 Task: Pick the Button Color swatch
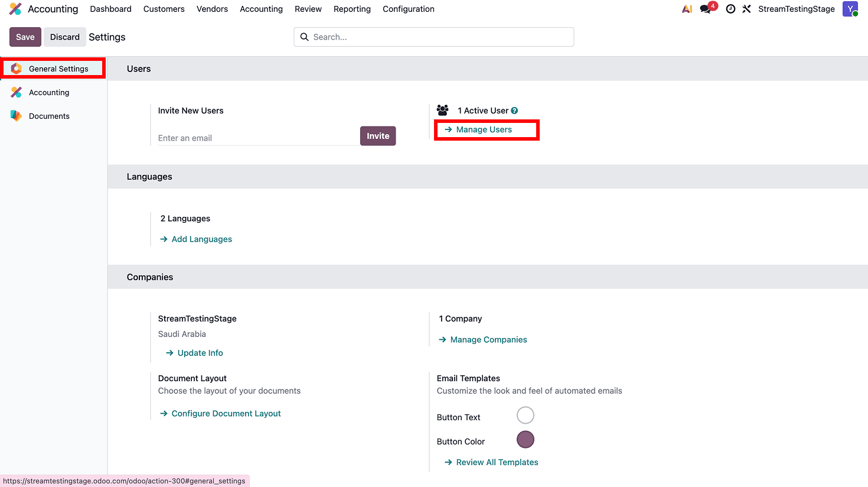[526, 440]
